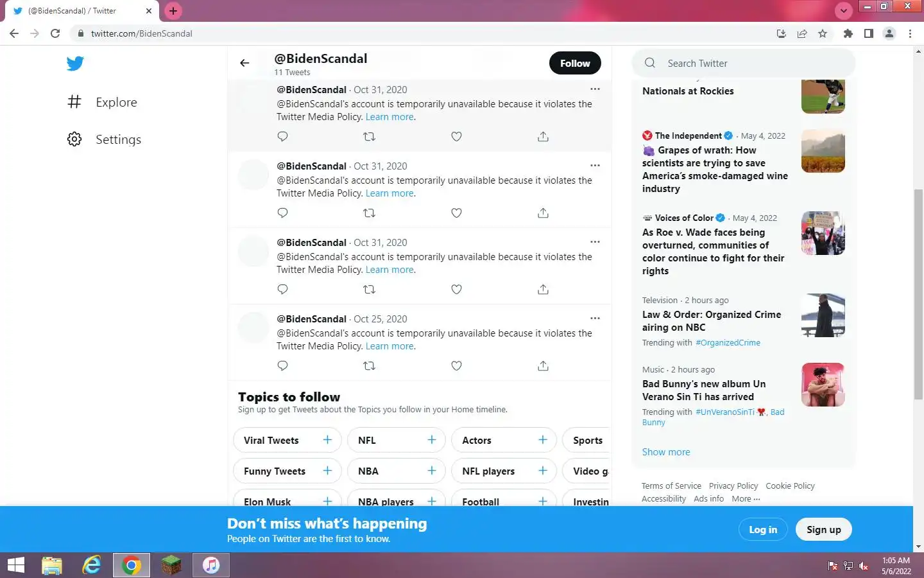
Task: Open the Privacy Policy link
Action: [x=733, y=486]
